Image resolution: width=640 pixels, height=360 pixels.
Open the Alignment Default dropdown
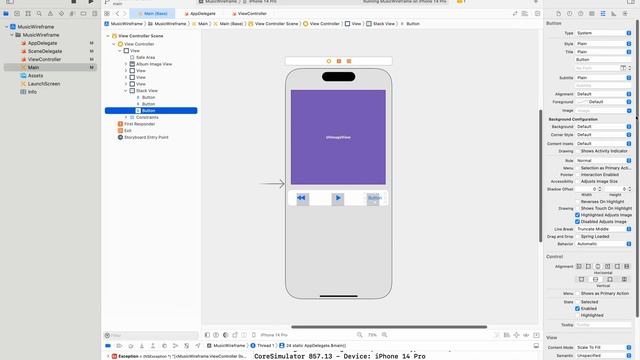coord(603,94)
